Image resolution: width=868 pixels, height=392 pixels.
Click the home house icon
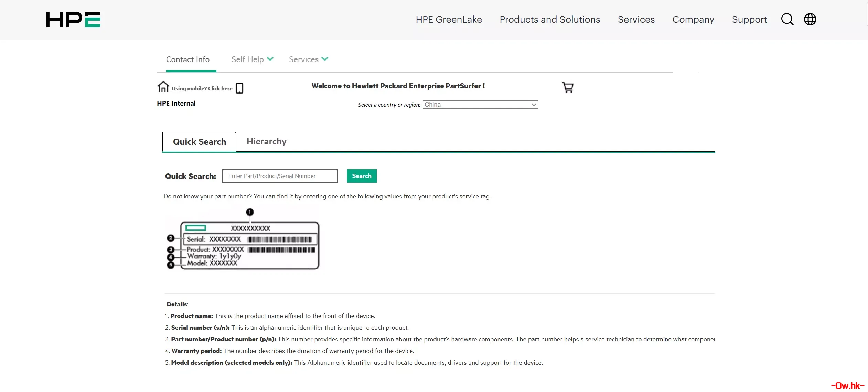[163, 87]
